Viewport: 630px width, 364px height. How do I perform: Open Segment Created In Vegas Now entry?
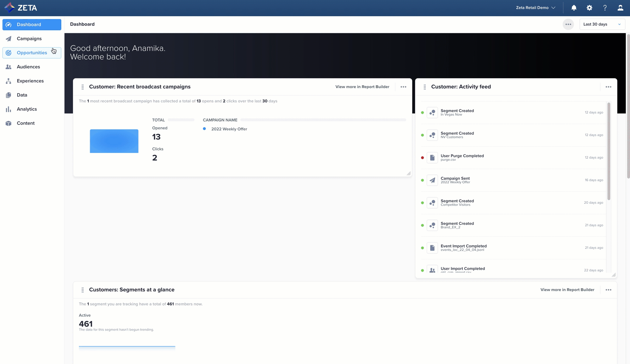[x=513, y=112]
